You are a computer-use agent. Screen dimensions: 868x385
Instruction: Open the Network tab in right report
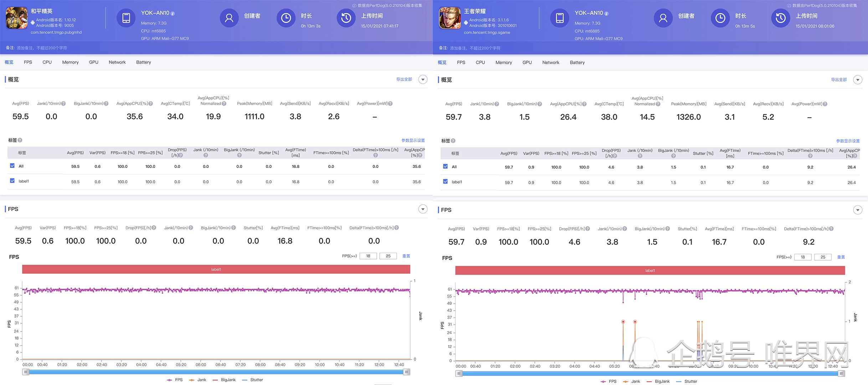[x=551, y=62]
